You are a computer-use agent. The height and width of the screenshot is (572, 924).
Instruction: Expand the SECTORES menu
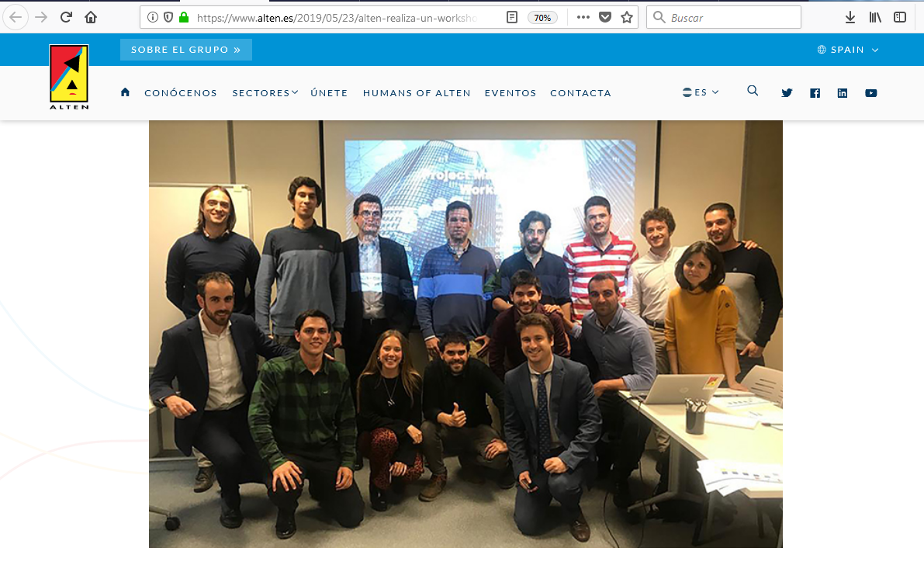tap(265, 92)
